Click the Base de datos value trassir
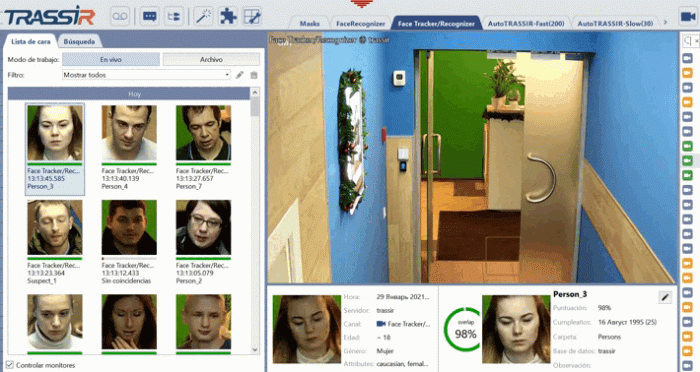The width and height of the screenshot is (700, 372). point(607,351)
